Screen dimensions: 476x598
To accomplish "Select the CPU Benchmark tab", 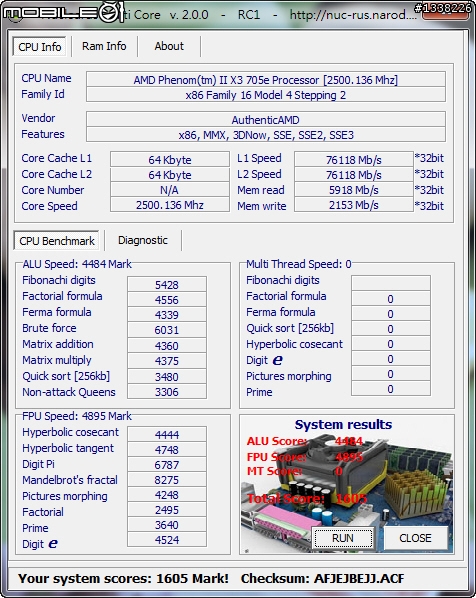I will click(x=57, y=241).
